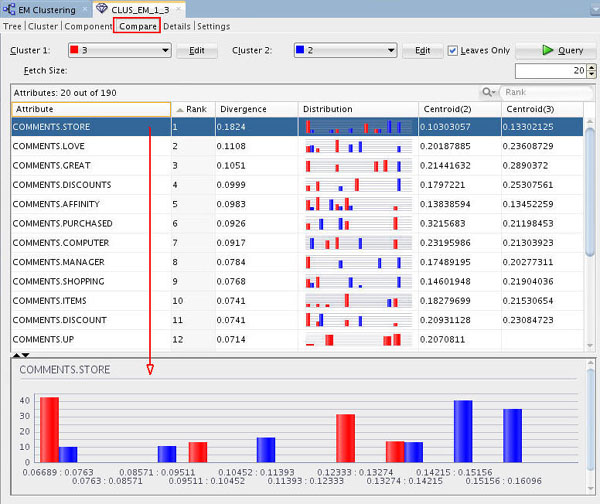
Task: Click Edit button for Cluster 1
Action: pyautogui.click(x=197, y=50)
